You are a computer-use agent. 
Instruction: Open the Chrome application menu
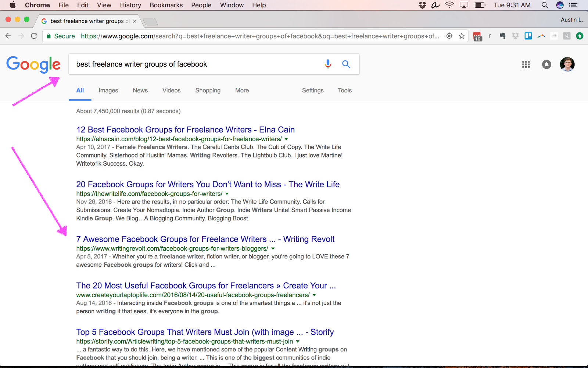[37, 5]
